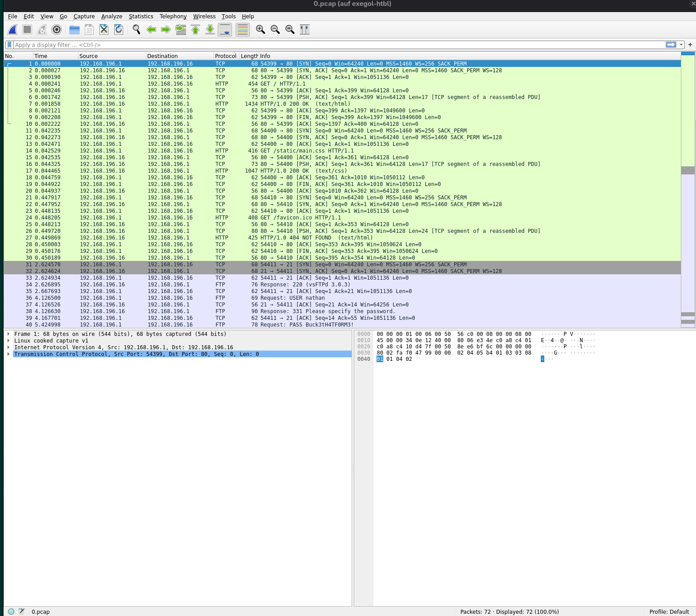Open the Telephony menu
The width and height of the screenshot is (696, 616).
pyautogui.click(x=173, y=16)
